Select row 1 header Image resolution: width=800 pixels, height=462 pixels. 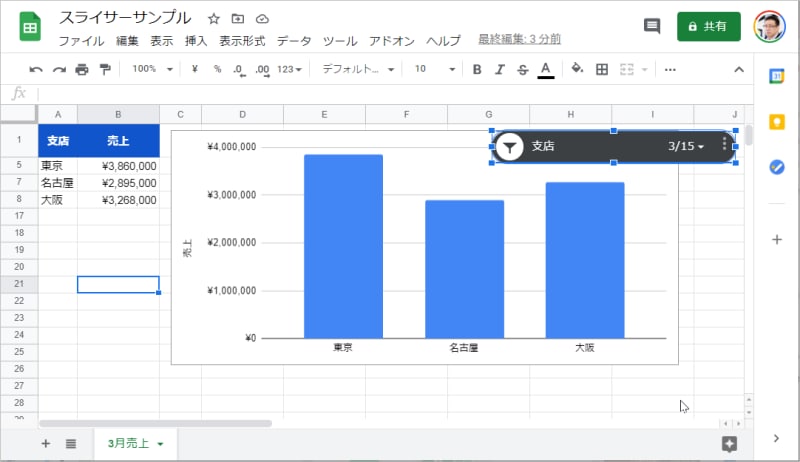click(x=19, y=140)
